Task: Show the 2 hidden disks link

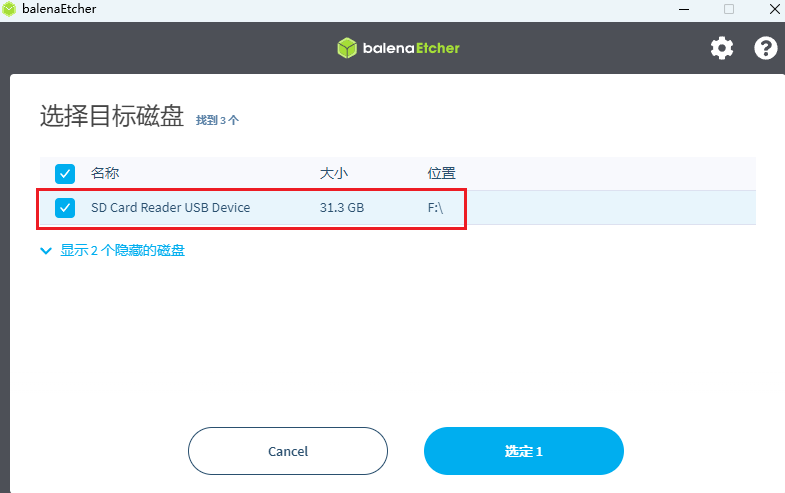Action: [x=122, y=250]
